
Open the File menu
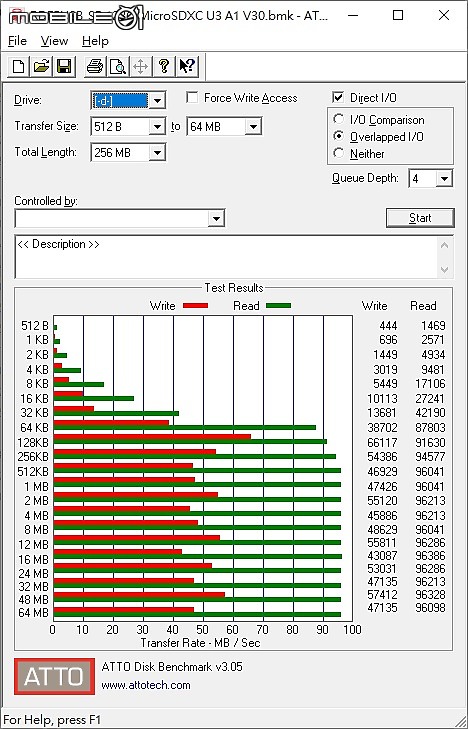pos(17,41)
